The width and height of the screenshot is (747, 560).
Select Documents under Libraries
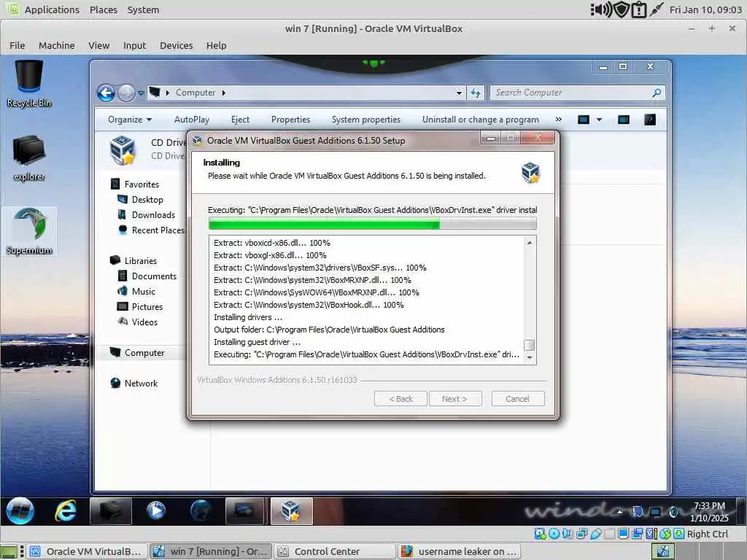(x=154, y=276)
